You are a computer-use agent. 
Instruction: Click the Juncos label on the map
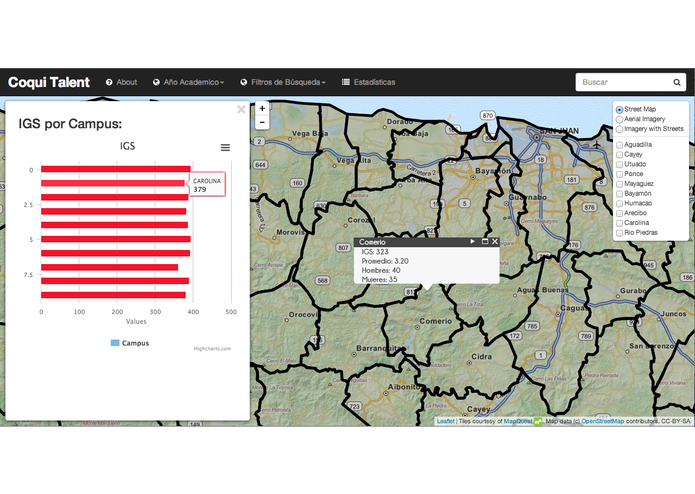click(x=674, y=314)
